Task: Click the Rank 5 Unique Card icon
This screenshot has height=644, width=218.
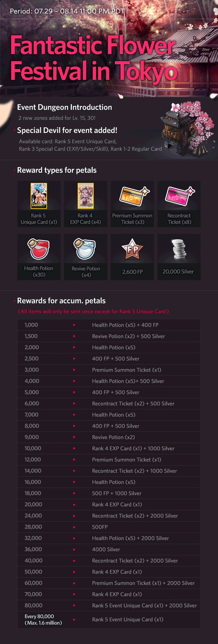Action: 39,196
